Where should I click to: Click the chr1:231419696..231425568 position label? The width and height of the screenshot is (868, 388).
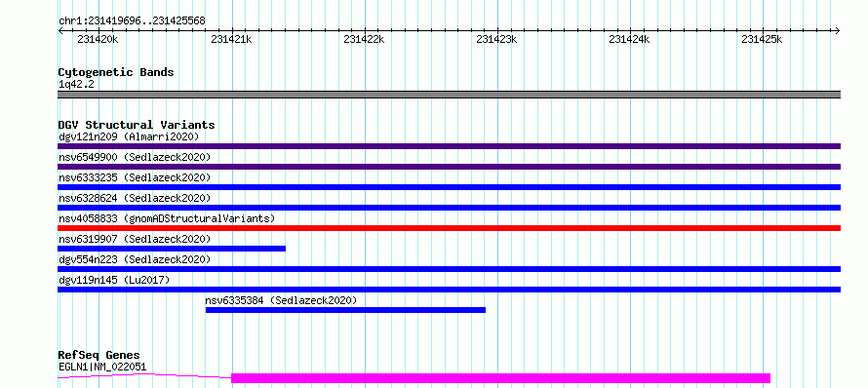click(x=132, y=21)
